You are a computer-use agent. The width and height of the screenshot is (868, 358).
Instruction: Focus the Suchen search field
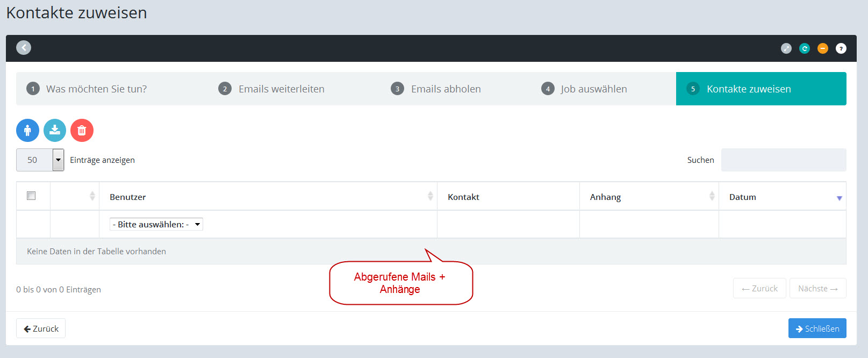783,160
